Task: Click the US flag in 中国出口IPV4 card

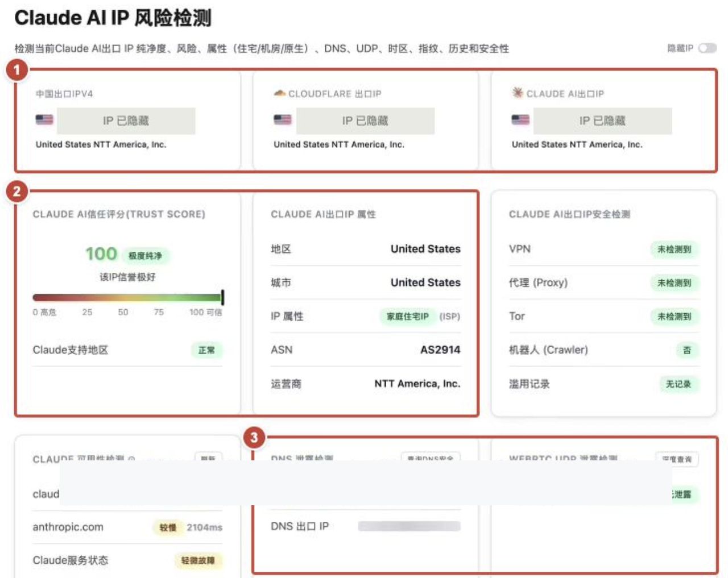Action: pyautogui.click(x=44, y=119)
